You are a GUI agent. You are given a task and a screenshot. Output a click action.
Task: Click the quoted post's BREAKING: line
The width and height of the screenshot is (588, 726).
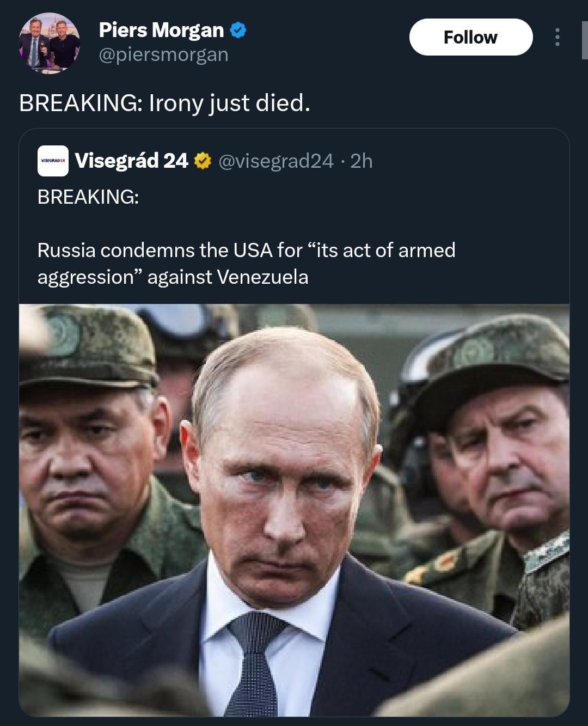[88, 197]
